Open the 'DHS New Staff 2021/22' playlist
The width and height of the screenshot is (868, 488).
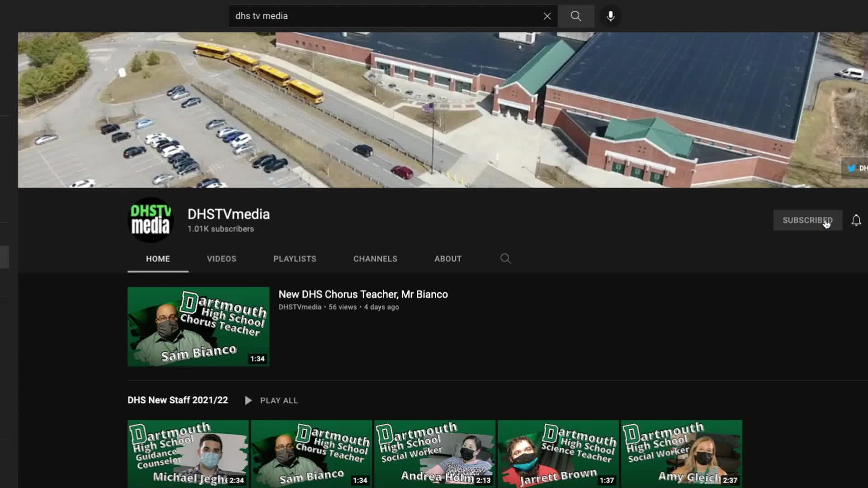click(x=178, y=400)
